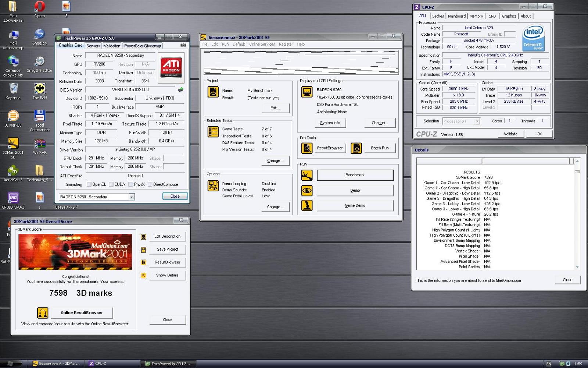Open the Opera desktop icon
This screenshot has width=588, height=368.
click(x=39, y=9)
